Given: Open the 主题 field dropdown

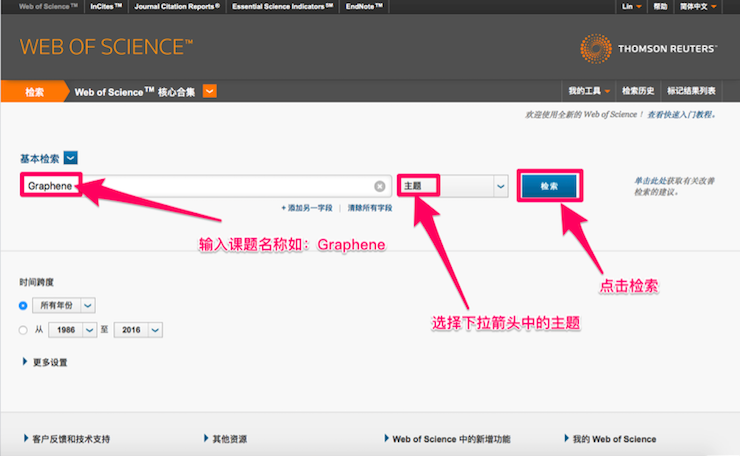Looking at the screenshot, I should [x=500, y=186].
